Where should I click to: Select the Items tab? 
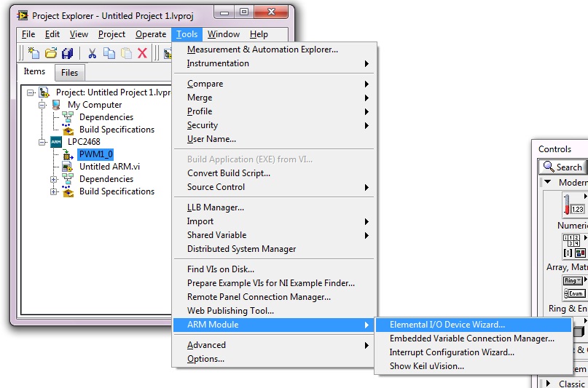click(x=34, y=71)
